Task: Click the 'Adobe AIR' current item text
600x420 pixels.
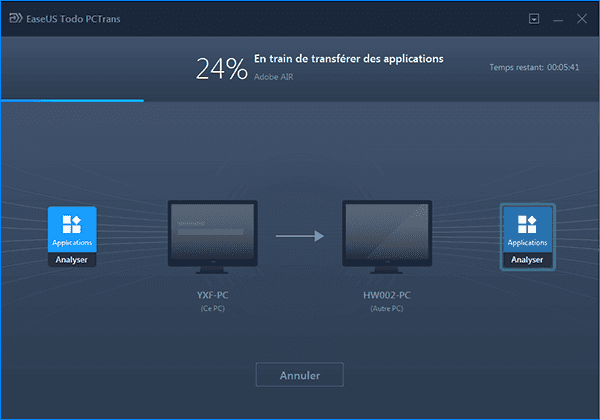Action: pyautogui.click(x=274, y=77)
